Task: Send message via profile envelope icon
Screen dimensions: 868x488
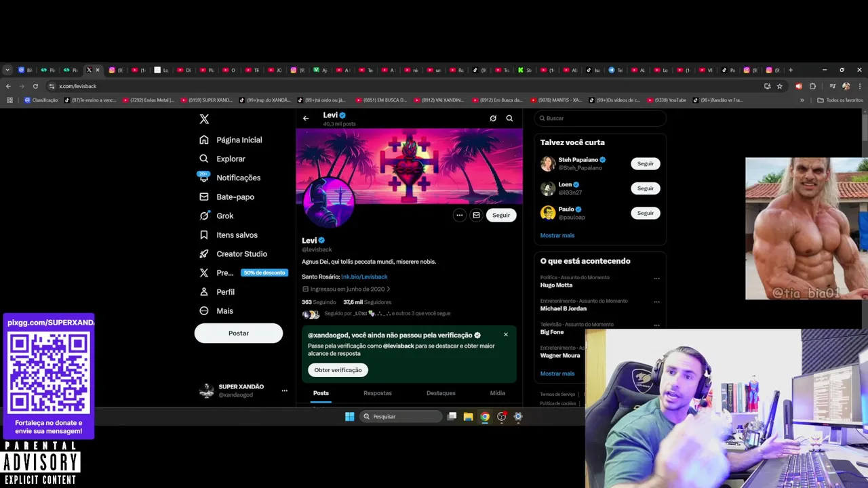Action: tap(476, 215)
